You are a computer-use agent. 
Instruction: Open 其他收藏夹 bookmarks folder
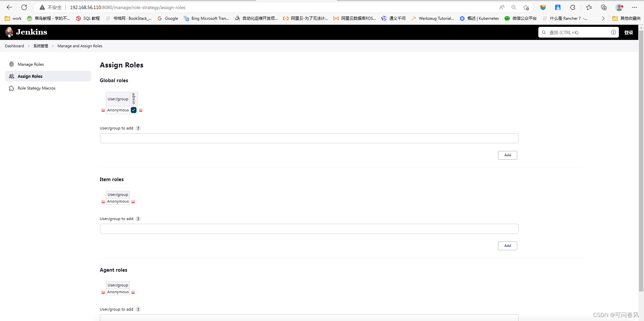[x=626, y=18]
